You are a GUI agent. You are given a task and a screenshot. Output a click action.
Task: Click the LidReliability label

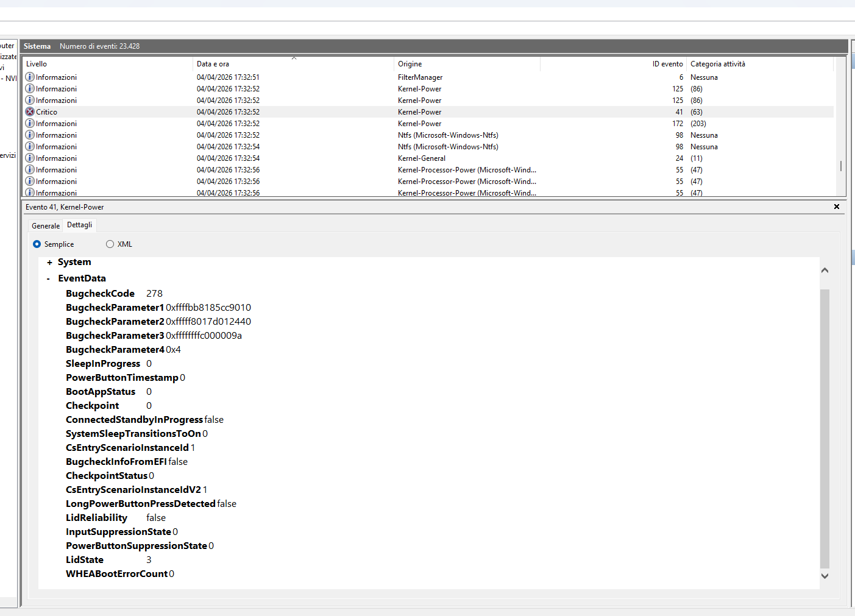tap(96, 518)
